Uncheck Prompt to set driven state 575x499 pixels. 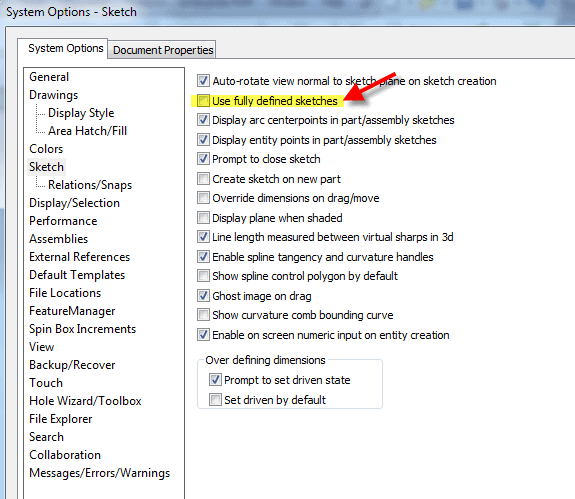pos(215,380)
